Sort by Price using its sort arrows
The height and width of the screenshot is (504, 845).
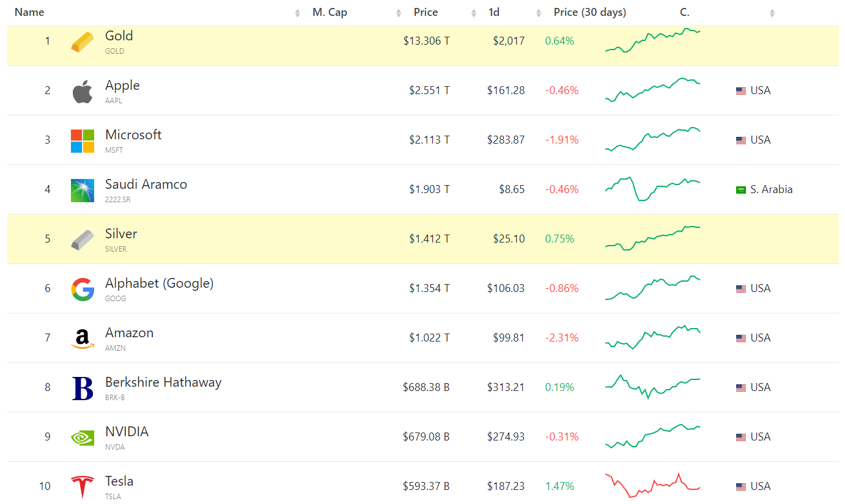pos(474,13)
